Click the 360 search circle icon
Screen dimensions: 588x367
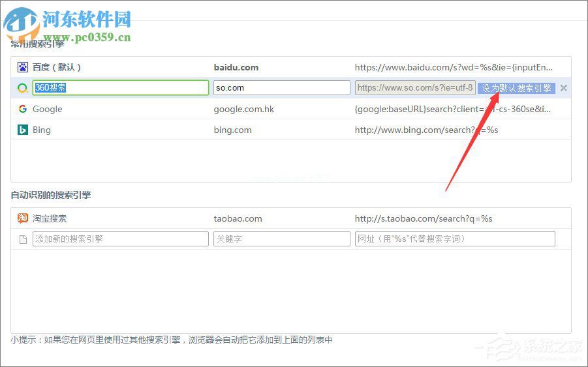pyautogui.click(x=22, y=88)
